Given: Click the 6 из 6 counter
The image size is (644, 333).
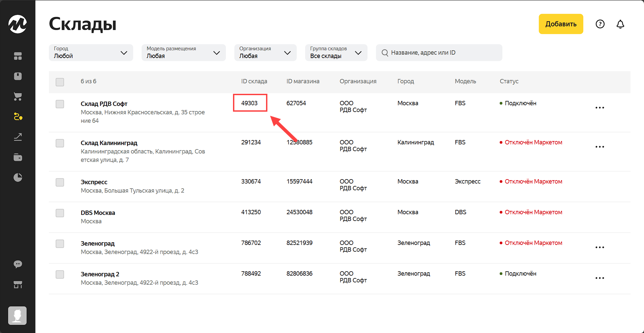Looking at the screenshot, I should pyautogui.click(x=88, y=81).
